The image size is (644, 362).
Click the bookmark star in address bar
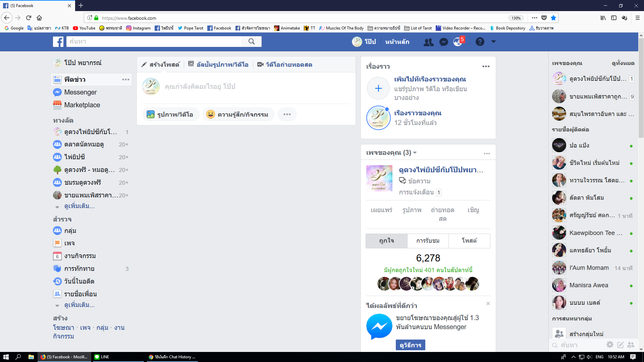pyautogui.click(x=553, y=18)
